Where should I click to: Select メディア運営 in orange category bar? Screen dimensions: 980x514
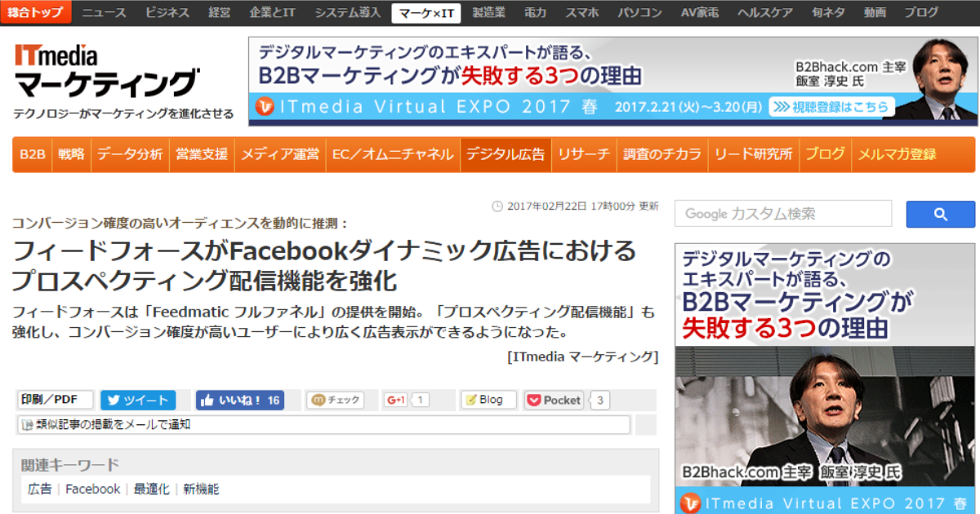click(x=280, y=154)
